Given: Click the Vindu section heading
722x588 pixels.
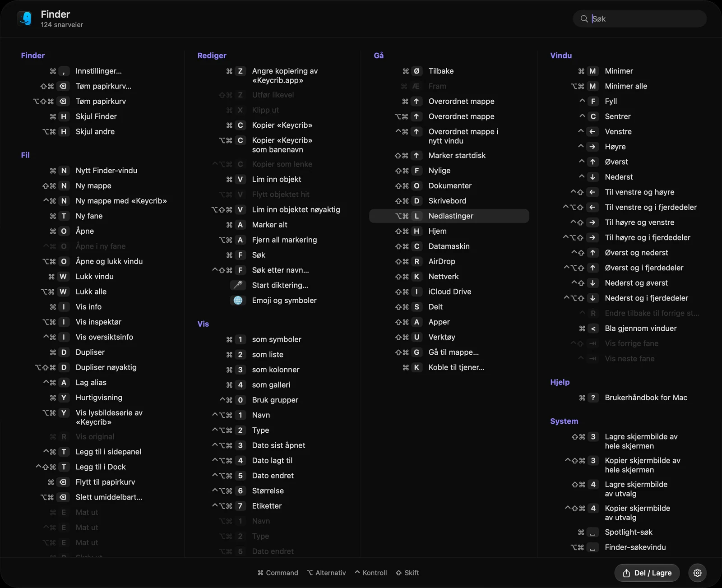Looking at the screenshot, I should [x=561, y=56].
